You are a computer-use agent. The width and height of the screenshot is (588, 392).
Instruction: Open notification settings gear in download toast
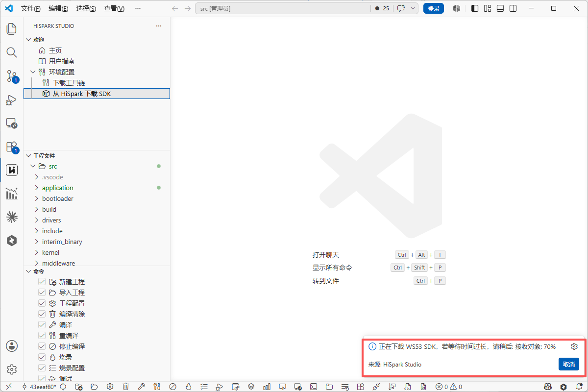pyautogui.click(x=574, y=346)
